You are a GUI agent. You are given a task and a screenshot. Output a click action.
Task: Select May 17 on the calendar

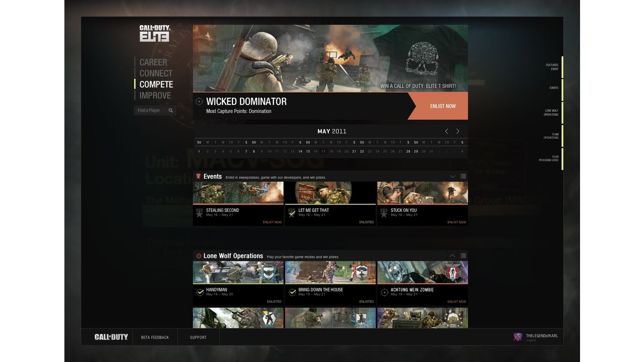click(x=323, y=152)
